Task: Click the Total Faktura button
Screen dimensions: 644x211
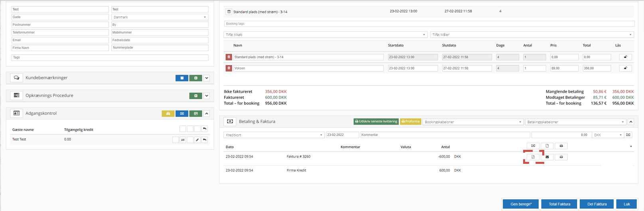Action: coord(559,204)
